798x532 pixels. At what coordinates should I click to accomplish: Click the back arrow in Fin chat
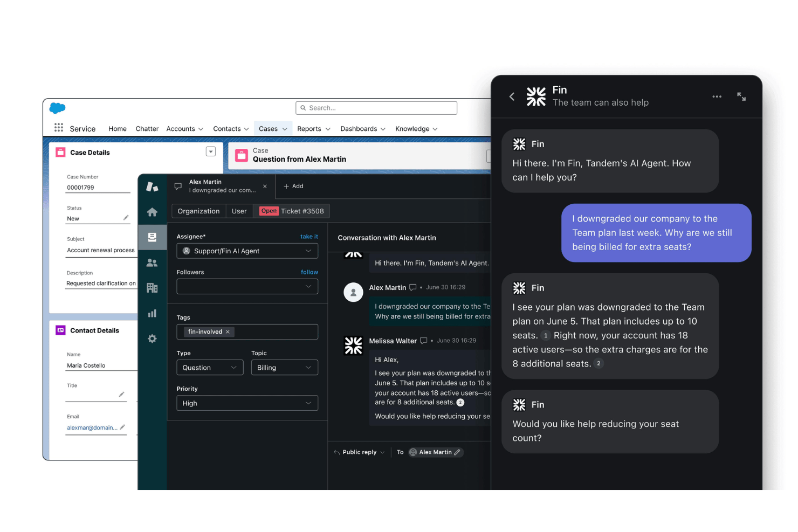point(512,96)
